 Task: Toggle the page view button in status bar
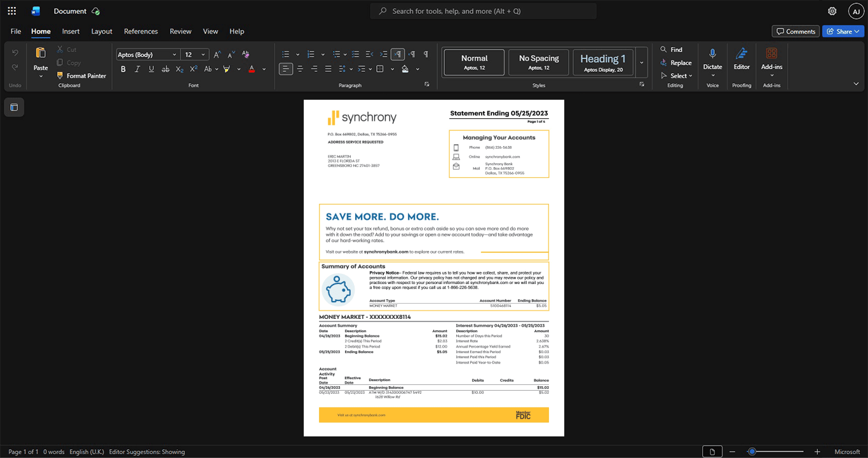tap(712, 452)
